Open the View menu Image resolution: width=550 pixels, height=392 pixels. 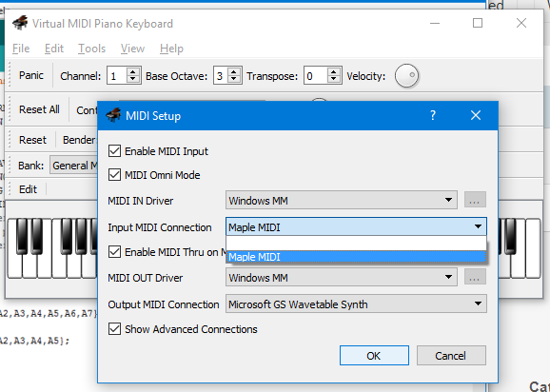(x=132, y=49)
